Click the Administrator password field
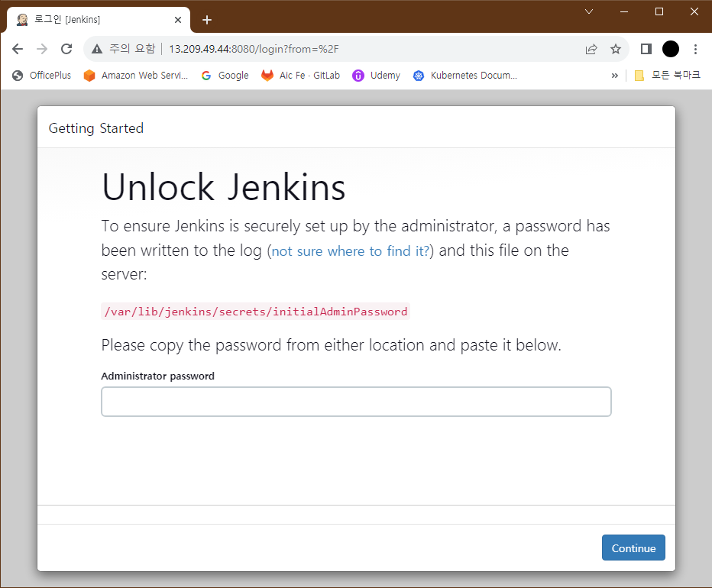Screen dimensions: 712x588 click(356, 402)
